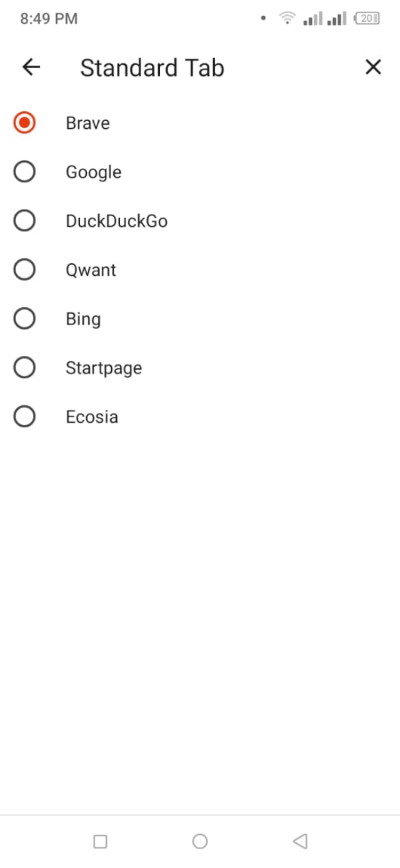The width and height of the screenshot is (400, 868).
Task: Tap the Standard Tab title
Action: tap(152, 67)
